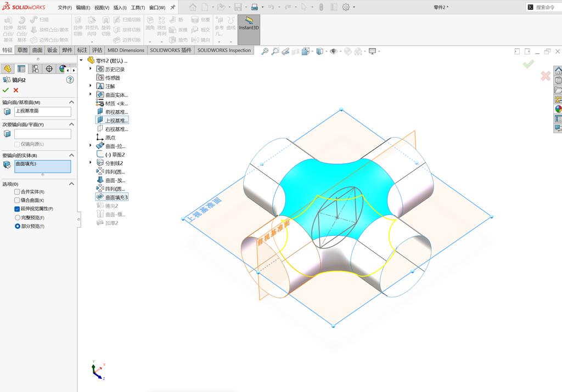Image resolution: width=562 pixels, height=392 pixels.
Task: Enable the 缝合曲面 checkbox
Action: coord(17,200)
